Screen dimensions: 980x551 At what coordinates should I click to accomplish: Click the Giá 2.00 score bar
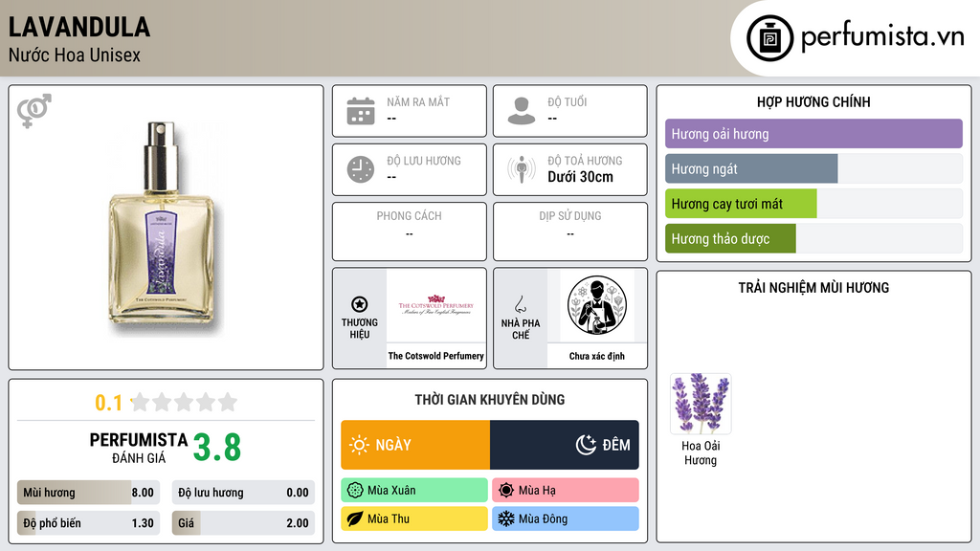[243, 523]
